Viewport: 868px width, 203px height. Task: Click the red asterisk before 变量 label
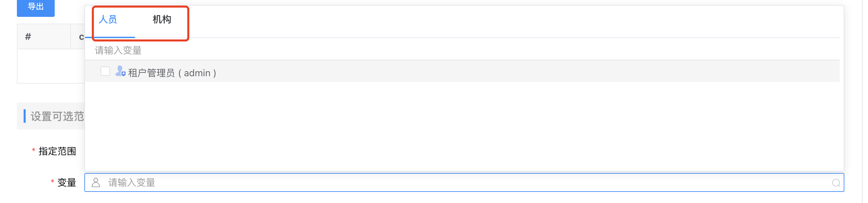[53, 182]
